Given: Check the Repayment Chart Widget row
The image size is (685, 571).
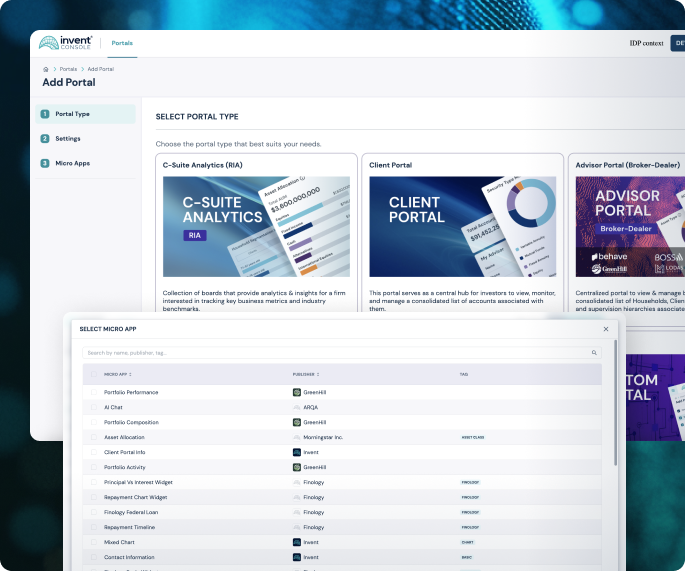Looking at the screenshot, I should click(93, 497).
